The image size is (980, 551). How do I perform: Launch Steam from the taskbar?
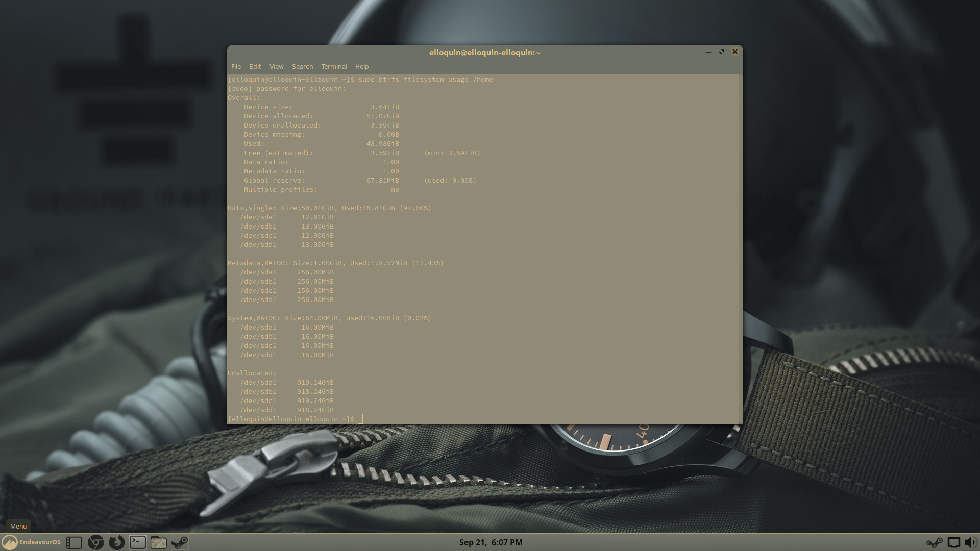pos(180,542)
